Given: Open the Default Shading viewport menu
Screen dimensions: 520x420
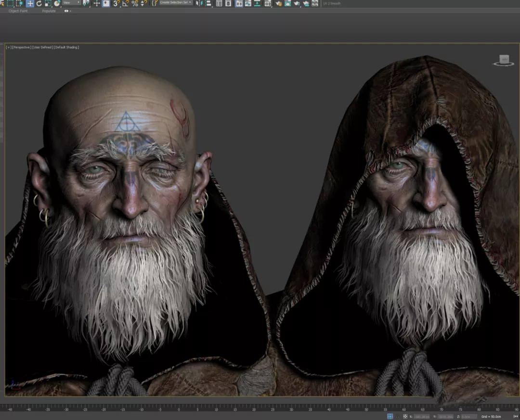Looking at the screenshot, I should click(x=67, y=47).
